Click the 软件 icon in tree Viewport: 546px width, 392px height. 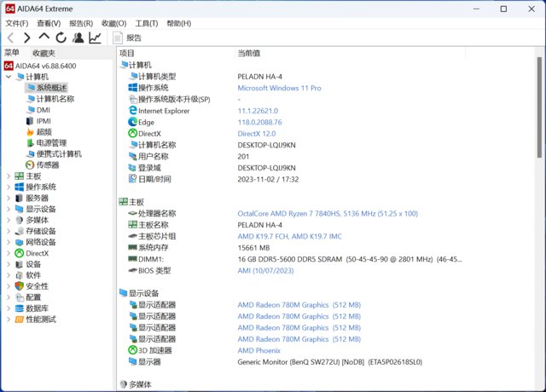tap(20, 275)
